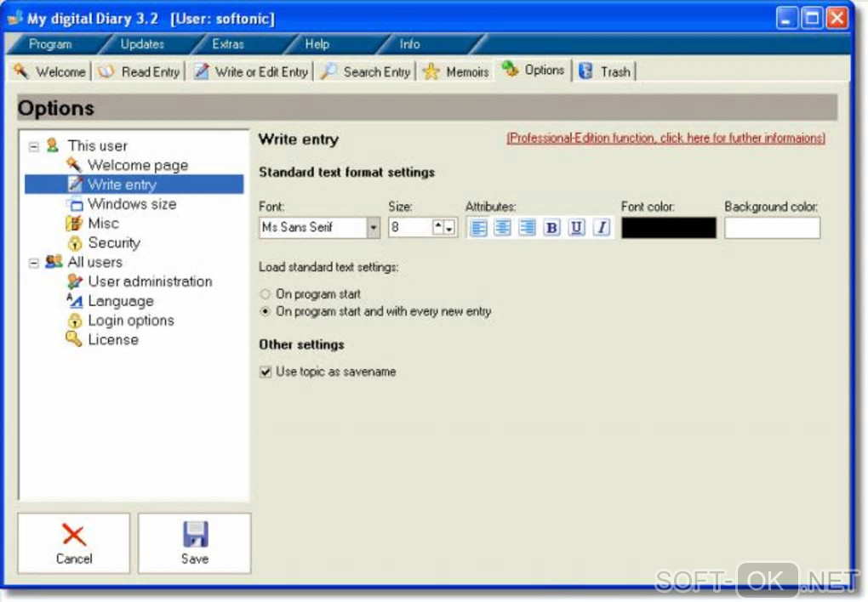Viewport: 868px width, 602px height.
Task: Open the Updates menu
Action: click(142, 44)
